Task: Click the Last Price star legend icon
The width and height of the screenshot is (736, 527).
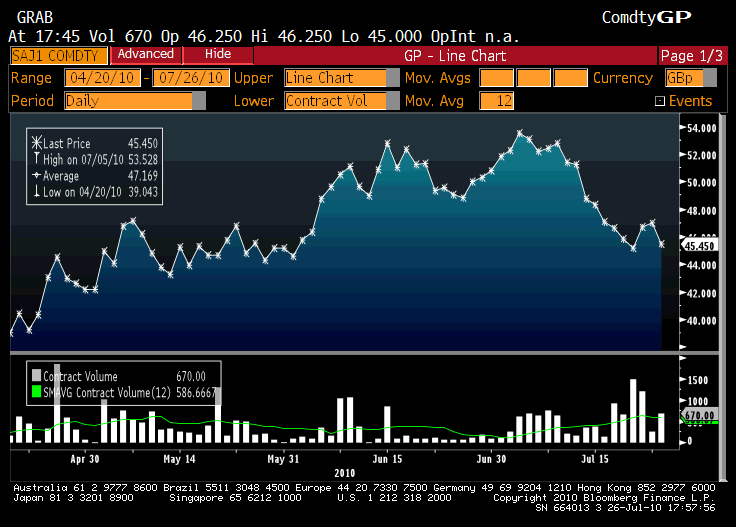Action: pyautogui.click(x=37, y=143)
